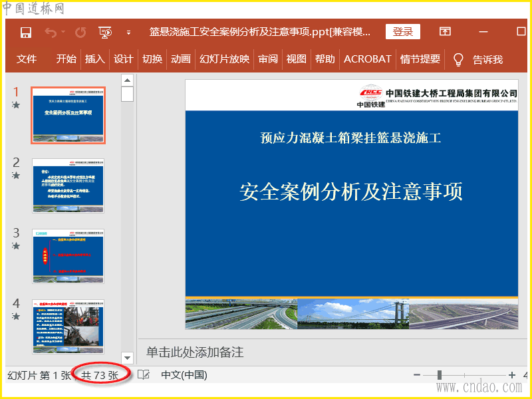Viewport: 532px width, 399px height.
Task: Click the thumbnail pane scrollbar thumb
Action: coord(127,94)
